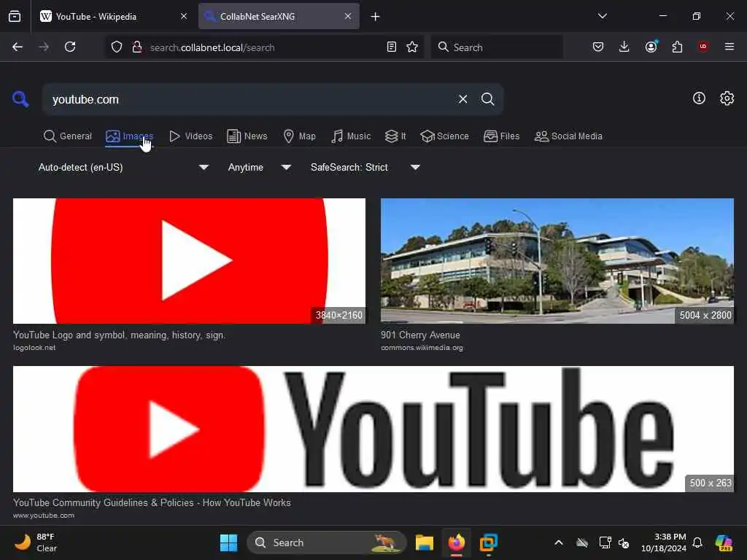Submit search with the magnifier button

(x=487, y=99)
